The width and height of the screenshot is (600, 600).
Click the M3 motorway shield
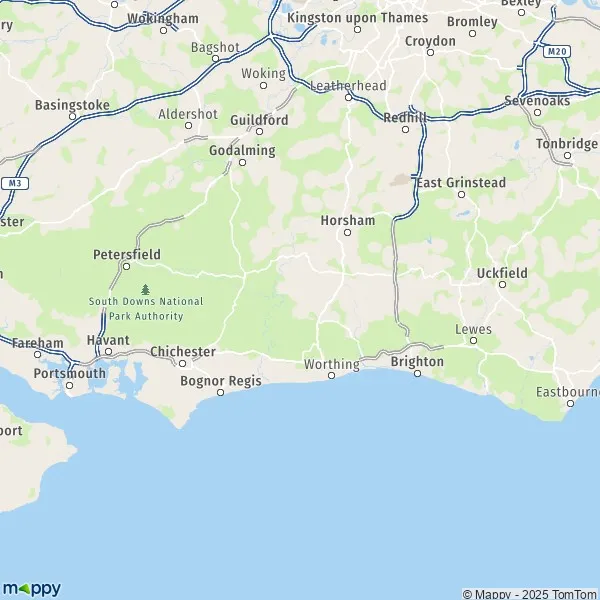[x=15, y=183]
